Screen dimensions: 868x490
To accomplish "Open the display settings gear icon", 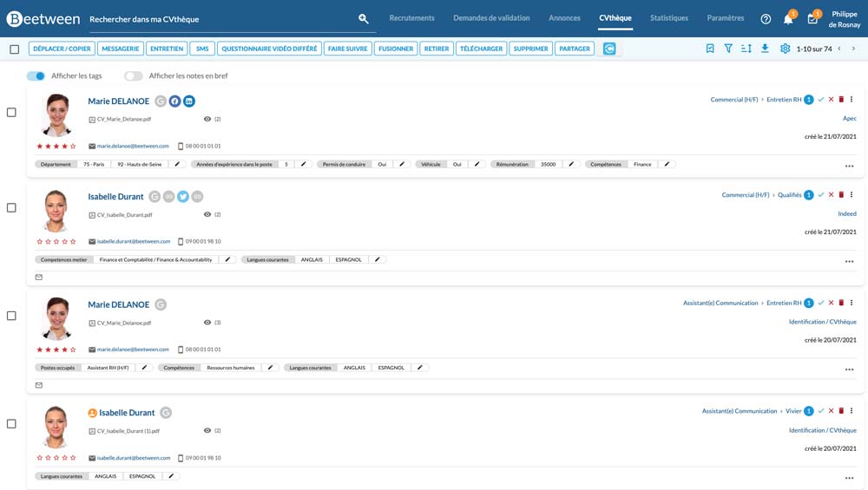I will 785,49.
